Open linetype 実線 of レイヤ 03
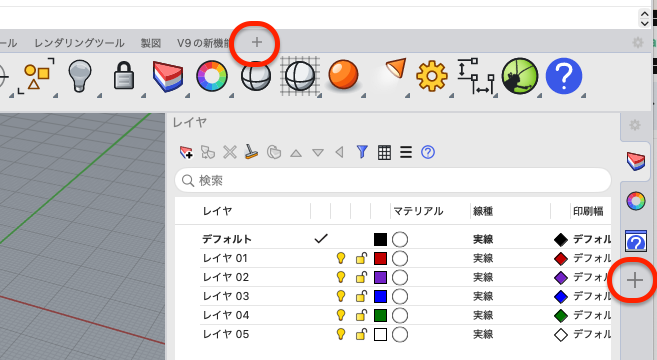The height and width of the screenshot is (360, 657). click(x=483, y=296)
